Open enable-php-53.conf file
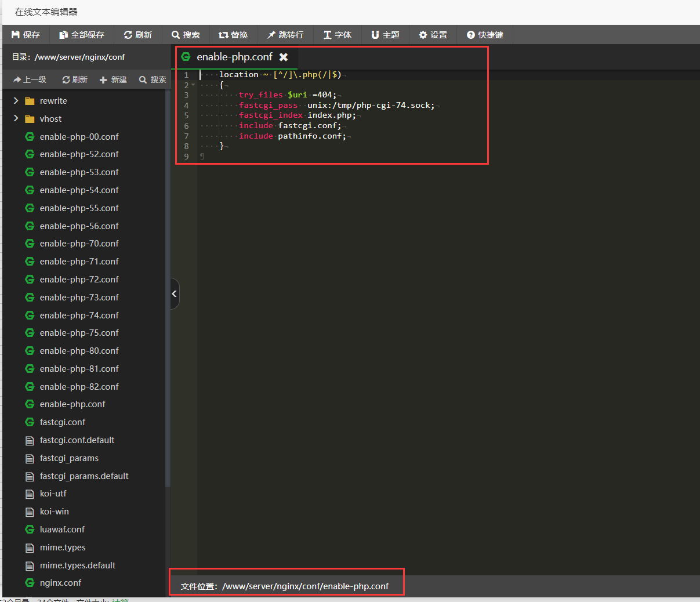Screen dimensions: 700x602 tap(79, 172)
